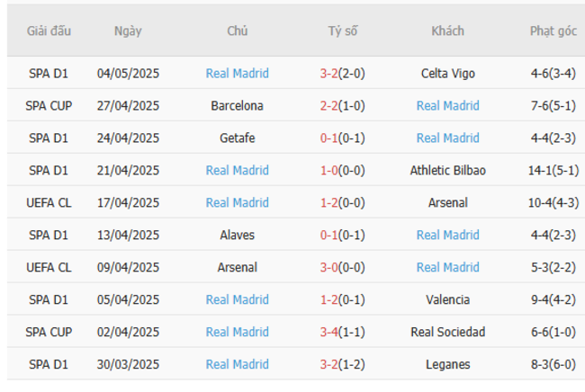585x392 pixels.
Task: Click Athletic Bilbao in the Khách column
Action: [x=447, y=171]
